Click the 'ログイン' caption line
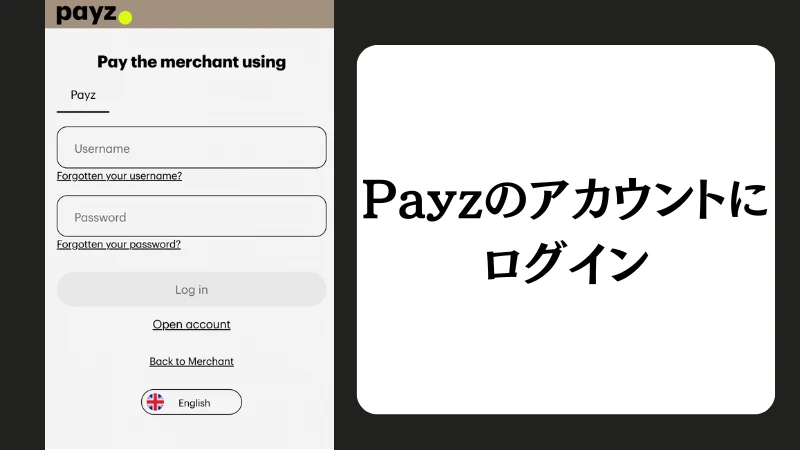The width and height of the screenshot is (800, 450). tap(566, 262)
